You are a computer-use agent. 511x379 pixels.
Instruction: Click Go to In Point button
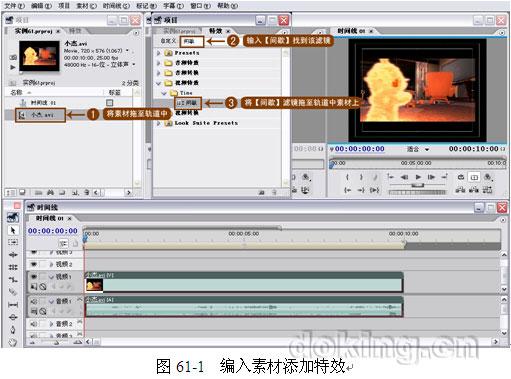pyautogui.click(x=347, y=190)
